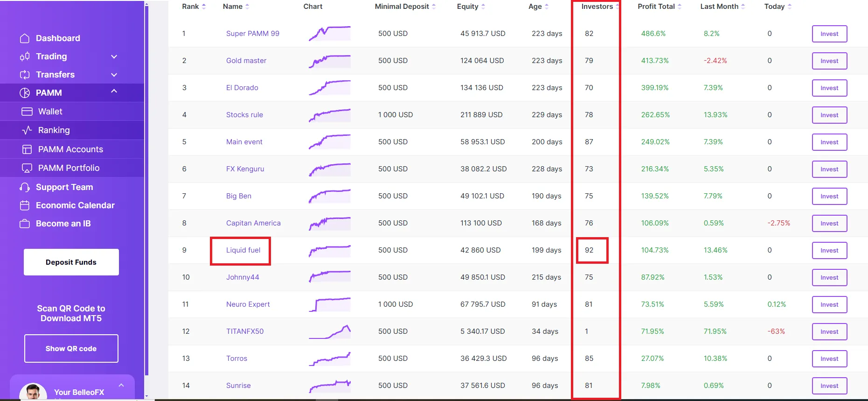868x401 pixels.
Task: Click the Gold master chart thumbnail
Action: click(x=329, y=61)
